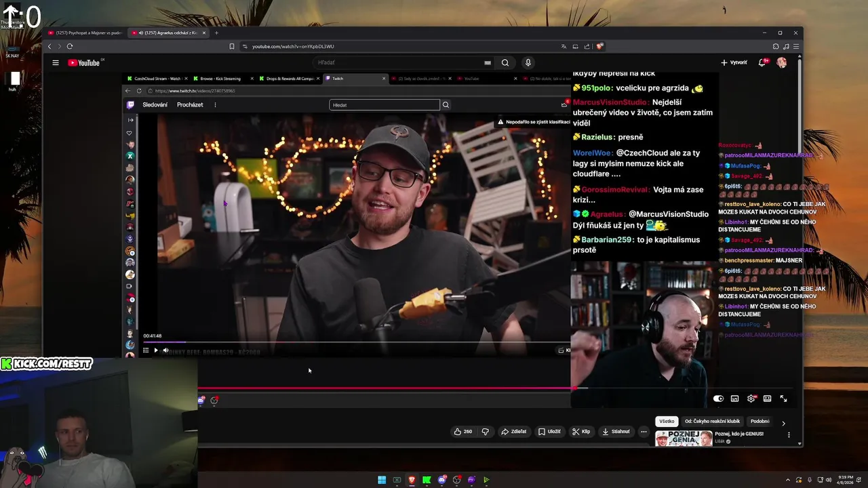Viewport: 868px width, 488px height.
Task: Open taskbar clock showing 9:19 PM
Action: point(845,480)
